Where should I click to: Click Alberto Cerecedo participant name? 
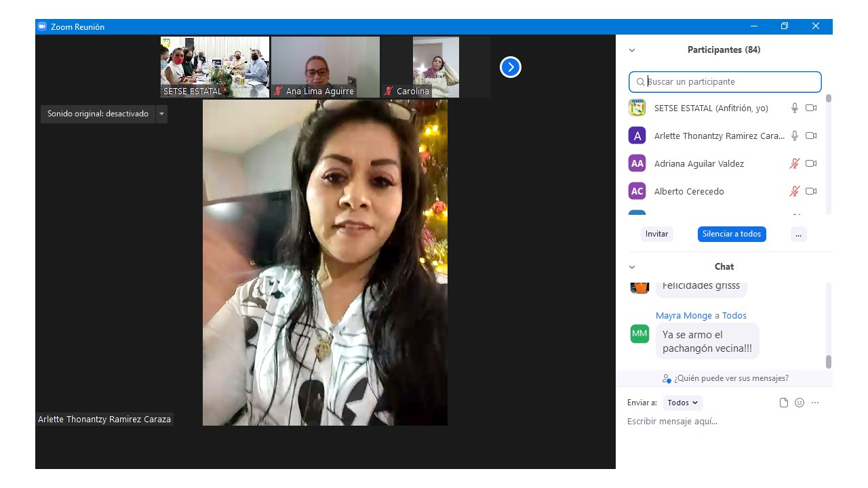coord(689,191)
